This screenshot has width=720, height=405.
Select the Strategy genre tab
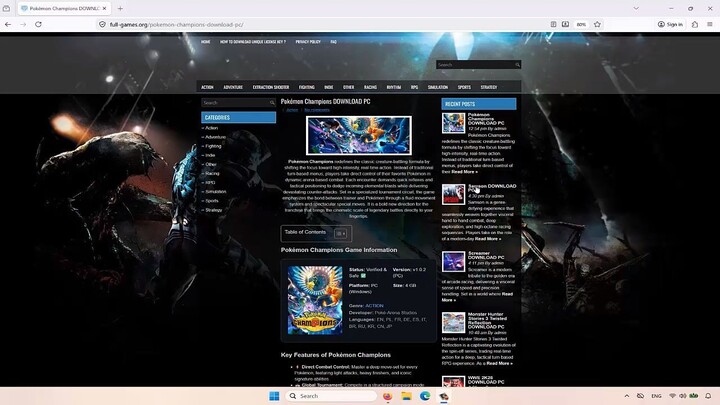[489, 87]
